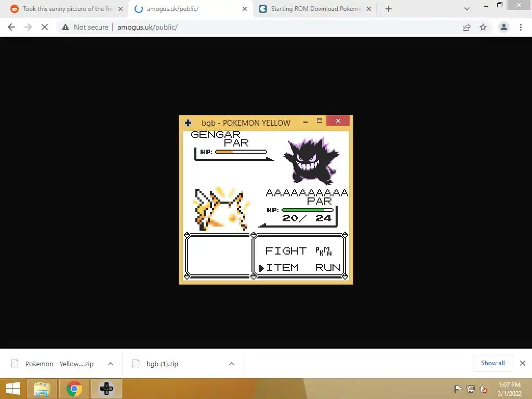Screen dimensions: 532x399
Task: Click the AAAAAAAAAA Pokemon nickname
Action: [x=307, y=193]
